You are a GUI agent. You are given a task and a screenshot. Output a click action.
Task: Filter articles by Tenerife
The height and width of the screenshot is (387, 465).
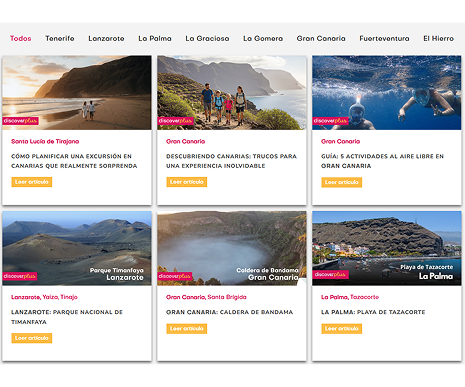60,38
